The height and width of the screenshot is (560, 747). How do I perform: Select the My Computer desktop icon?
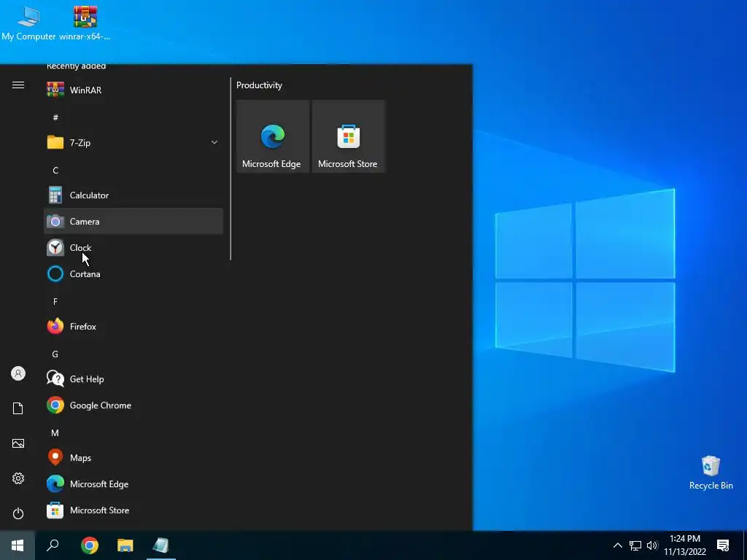click(x=28, y=23)
